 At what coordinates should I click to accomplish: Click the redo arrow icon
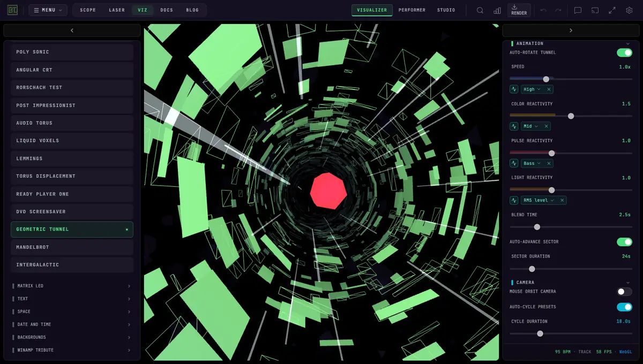[558, 10]
